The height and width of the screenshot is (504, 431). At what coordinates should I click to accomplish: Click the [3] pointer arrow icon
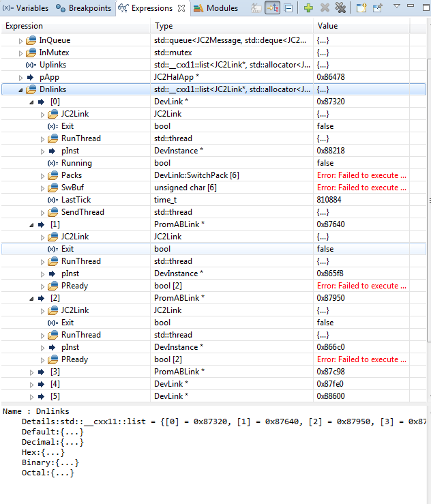(x=41, y=372)
